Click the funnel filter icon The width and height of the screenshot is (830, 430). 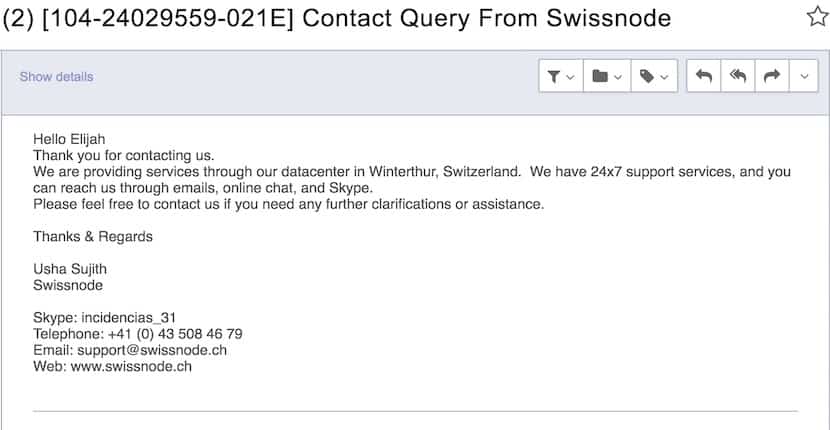point(554,77)
